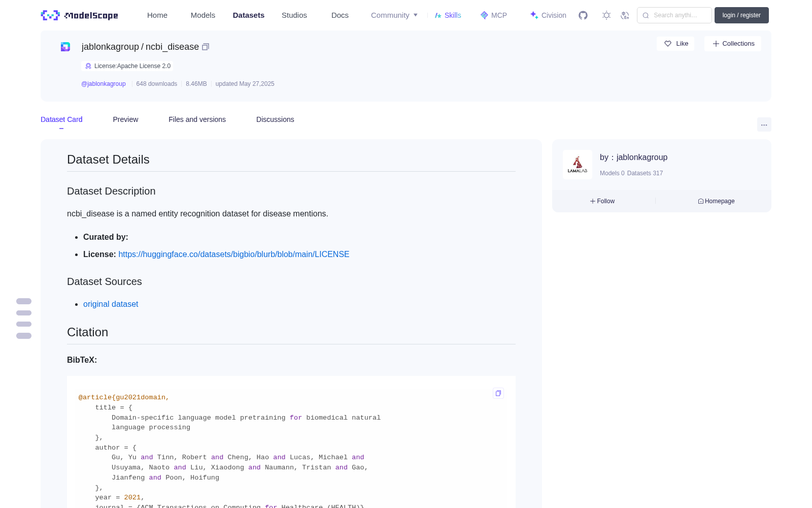Screen dimensions: 812x508
Task: Open the Models page
Action: [203, 15]
